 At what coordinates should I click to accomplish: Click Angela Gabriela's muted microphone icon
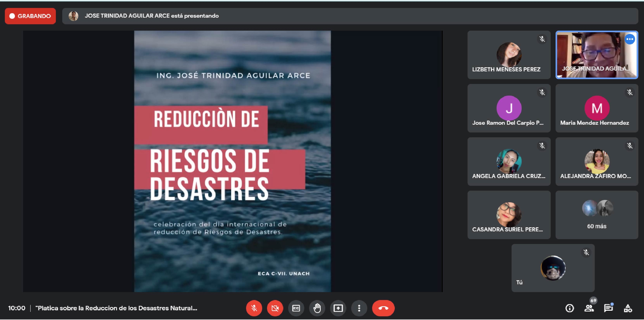(x=542, y=145)
